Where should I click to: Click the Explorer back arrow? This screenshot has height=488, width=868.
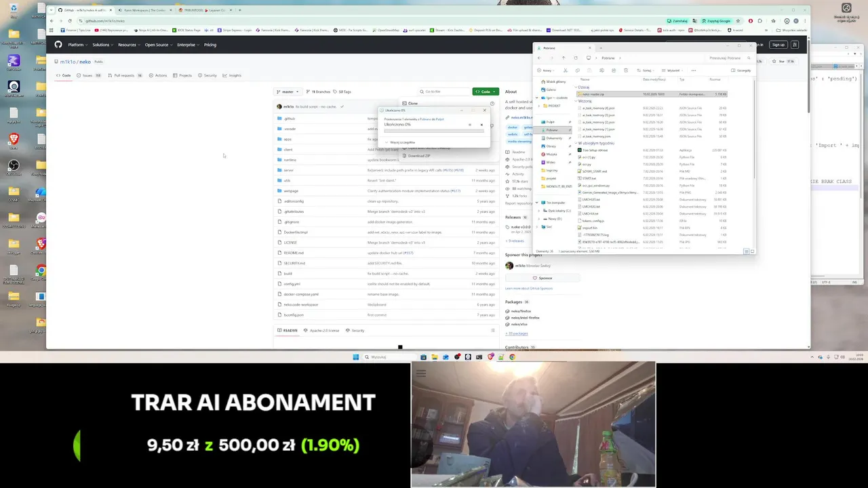pos(539,58)
